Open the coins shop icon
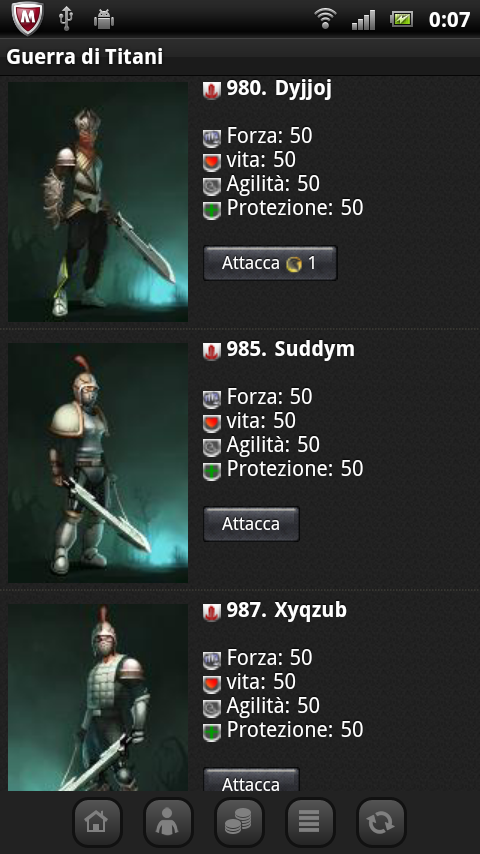This screenshot has width=480, height=854. (x=239, y=822)
